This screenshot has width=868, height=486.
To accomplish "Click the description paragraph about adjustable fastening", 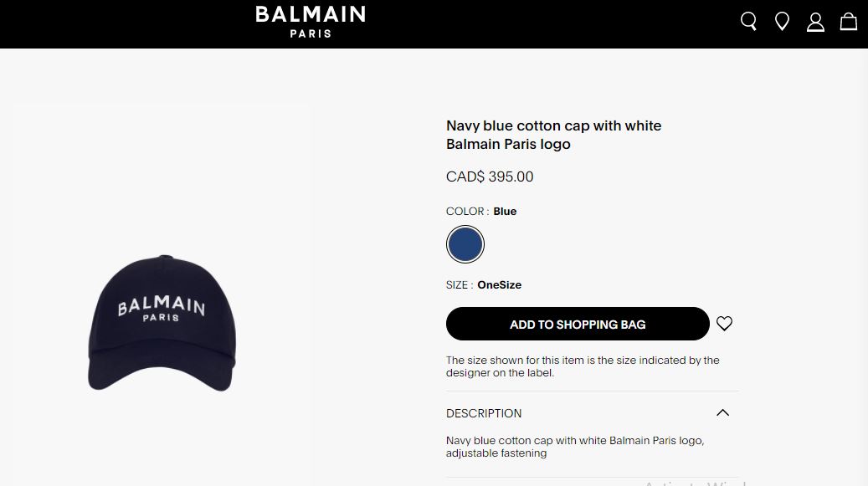I will pos(574,447).
